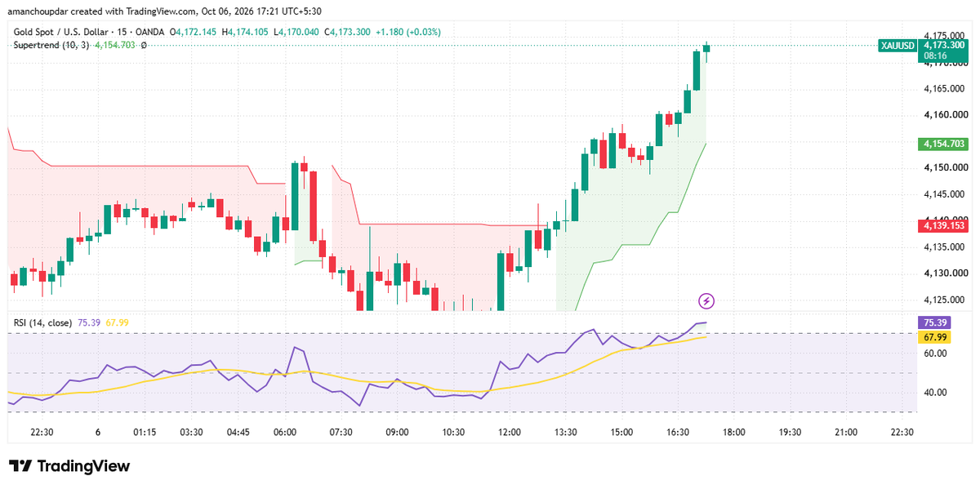
Task: Click the red 4,139.153 price axis tag
Action: pyautogui.click(x=944, y=225)
